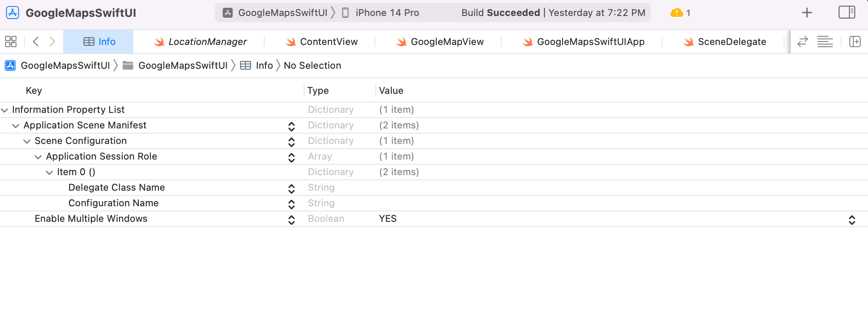Click the back navigation arrow

(x=35, y=42)
